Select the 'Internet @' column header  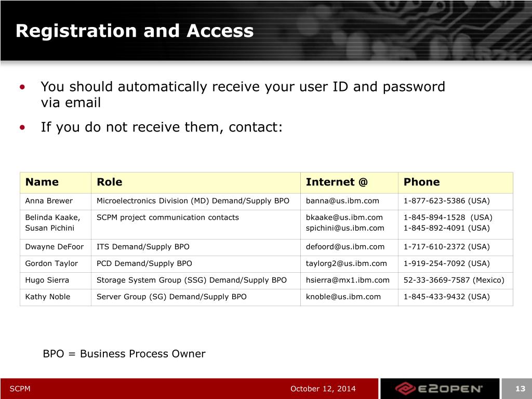(337, 182)
